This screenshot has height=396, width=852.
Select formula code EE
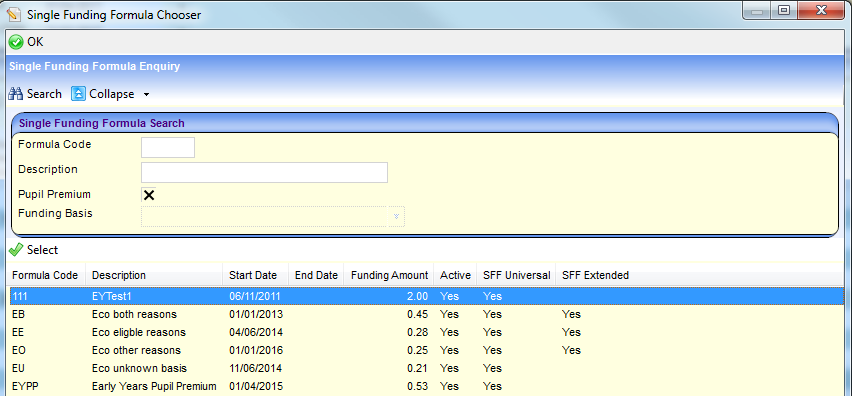click(18, 332)
